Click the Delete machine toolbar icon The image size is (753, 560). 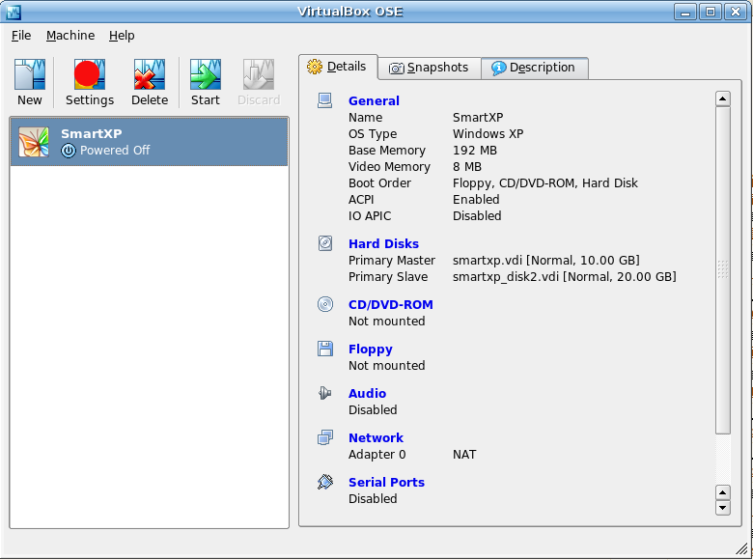(x=150, y=74)
